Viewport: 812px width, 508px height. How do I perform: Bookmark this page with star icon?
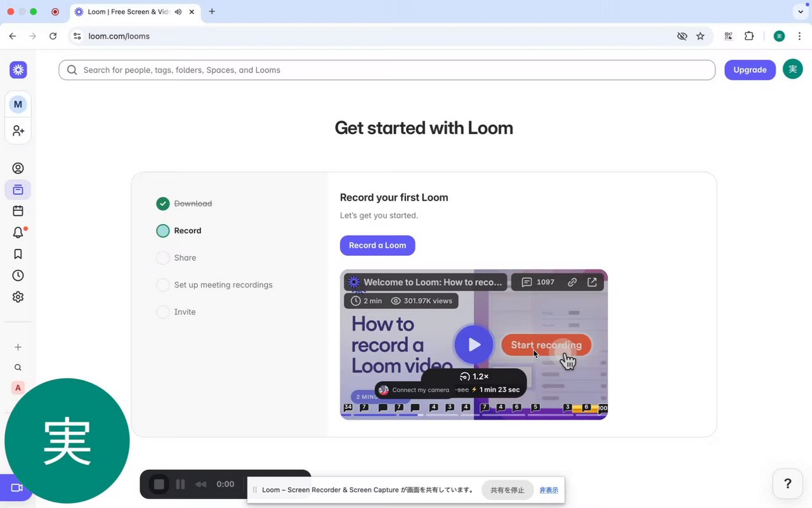pyautogui.click(x=700, y=36)
